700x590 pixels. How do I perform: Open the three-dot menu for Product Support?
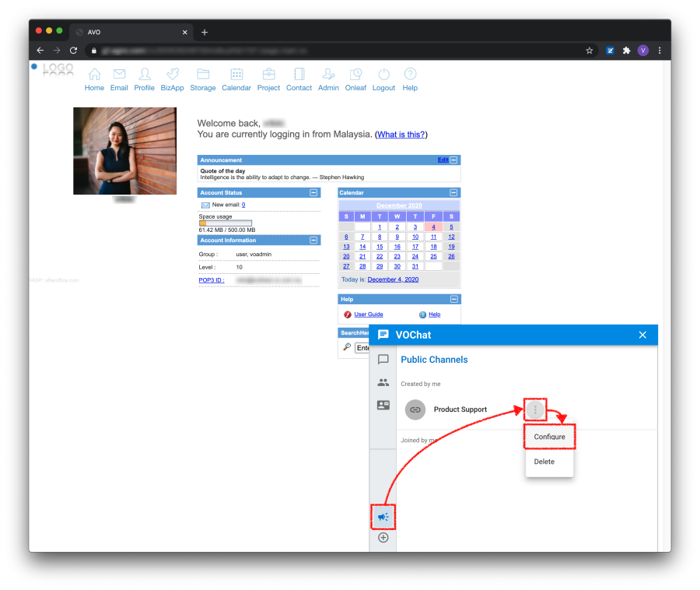[535, 409]
